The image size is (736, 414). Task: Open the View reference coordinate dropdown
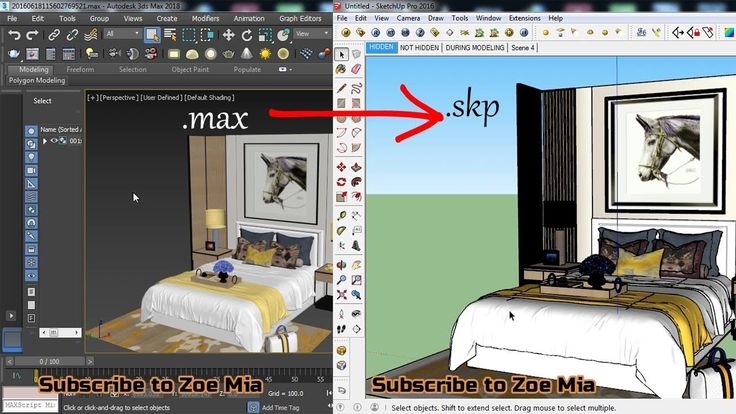point(312,34)
